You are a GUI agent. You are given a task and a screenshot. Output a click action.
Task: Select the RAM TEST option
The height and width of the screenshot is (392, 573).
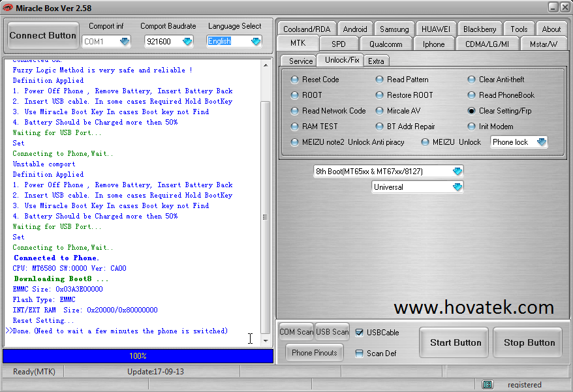pos(315,127)
